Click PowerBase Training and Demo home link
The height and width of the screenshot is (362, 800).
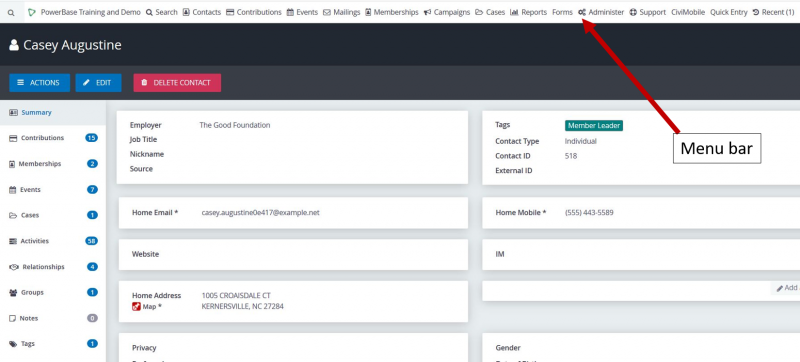coord(90,12)
